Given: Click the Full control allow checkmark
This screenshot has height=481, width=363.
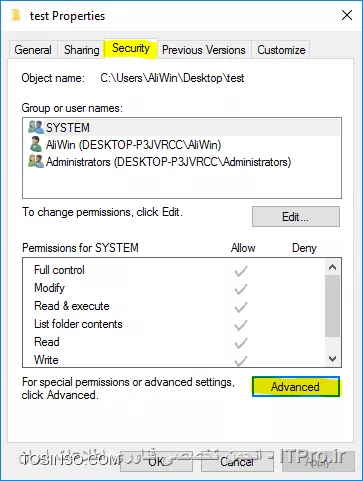Looking at the screenshot, I should (x=241, y=271).
